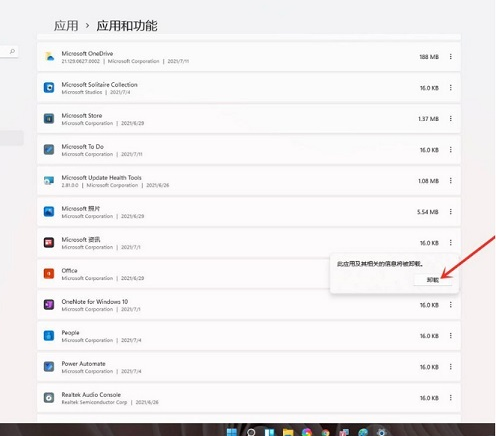Click Realtek Semiconductor Corp publisher text
Image resolution: width=501 pixels, height=436 pixels.
[94, 402]
